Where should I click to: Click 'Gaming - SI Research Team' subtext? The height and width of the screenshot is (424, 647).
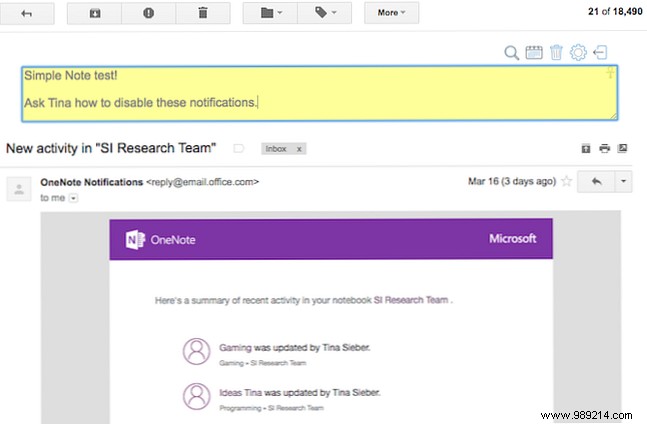point(262,363)
